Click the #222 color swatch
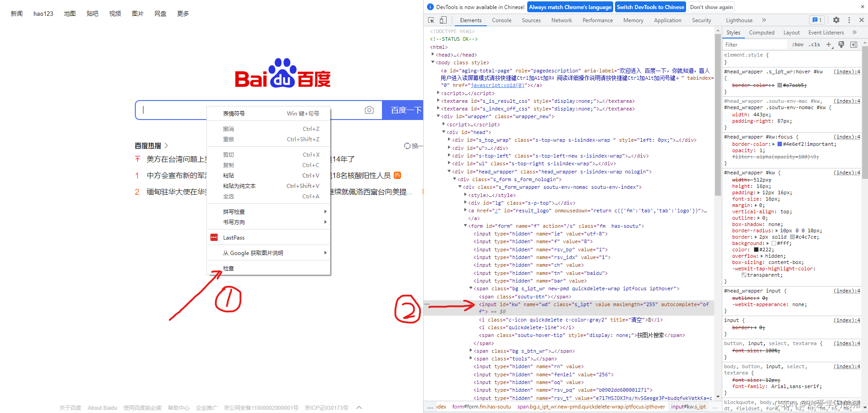The width and height of the screenshot is (868, 413). 756,250
